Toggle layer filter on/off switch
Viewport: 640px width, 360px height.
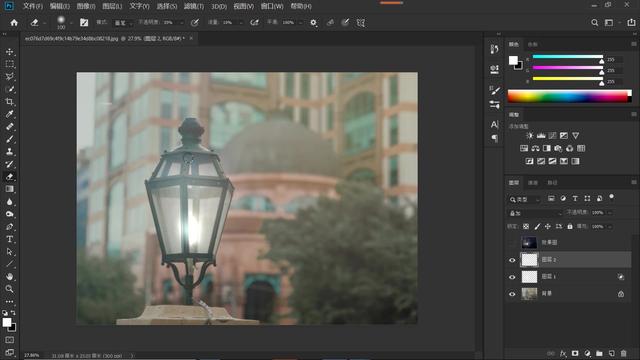click(x=611, y=197)
